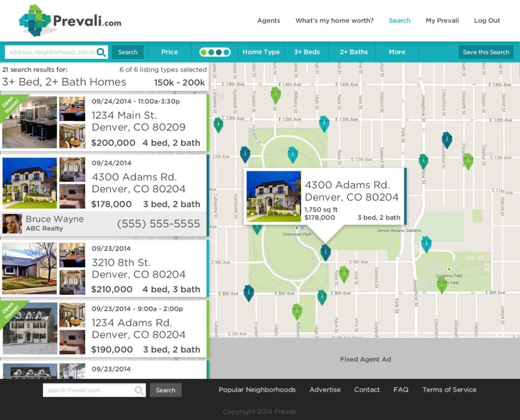This screenshot has width=520, height=420.
Task: Open the Price filter dropdown
Action: point(170,52)
